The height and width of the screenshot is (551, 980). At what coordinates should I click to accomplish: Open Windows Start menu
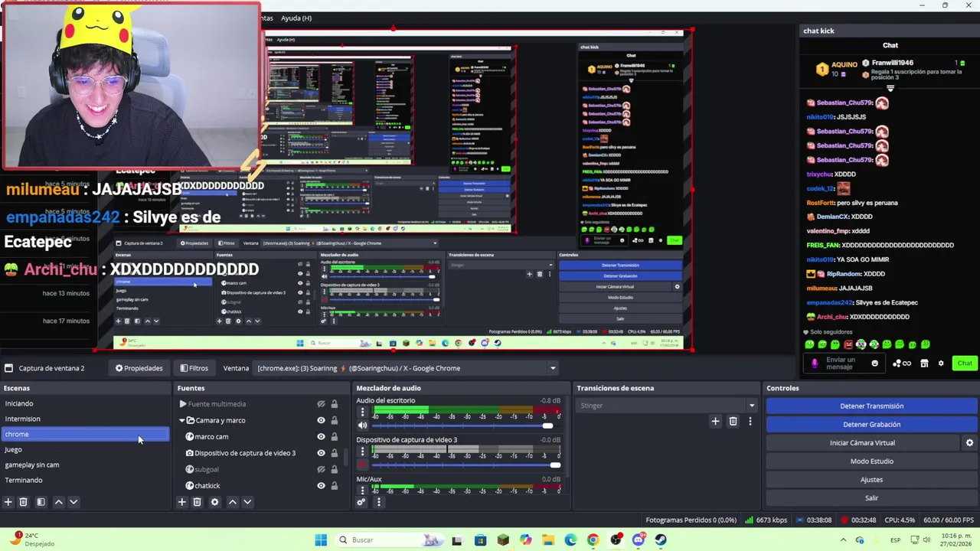pos(321,540)
